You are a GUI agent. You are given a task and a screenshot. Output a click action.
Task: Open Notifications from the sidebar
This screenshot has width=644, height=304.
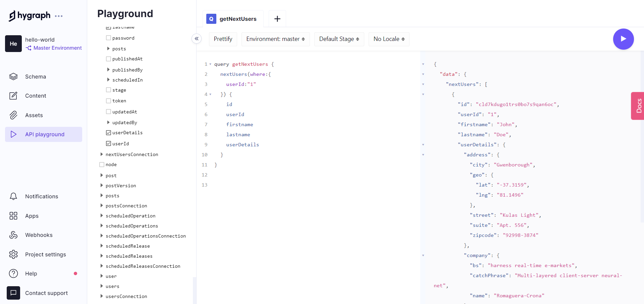41,196
